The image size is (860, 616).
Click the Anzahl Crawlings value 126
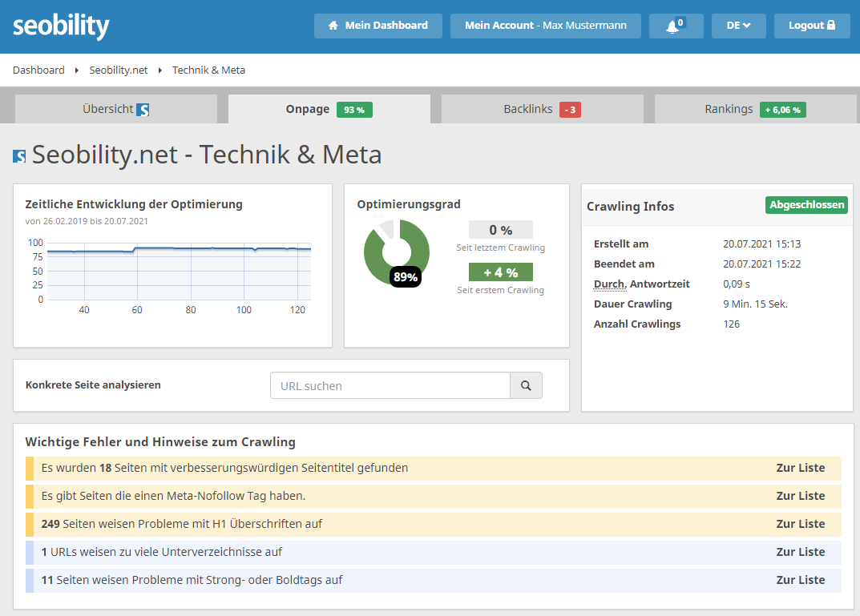(x=732, y=324)
